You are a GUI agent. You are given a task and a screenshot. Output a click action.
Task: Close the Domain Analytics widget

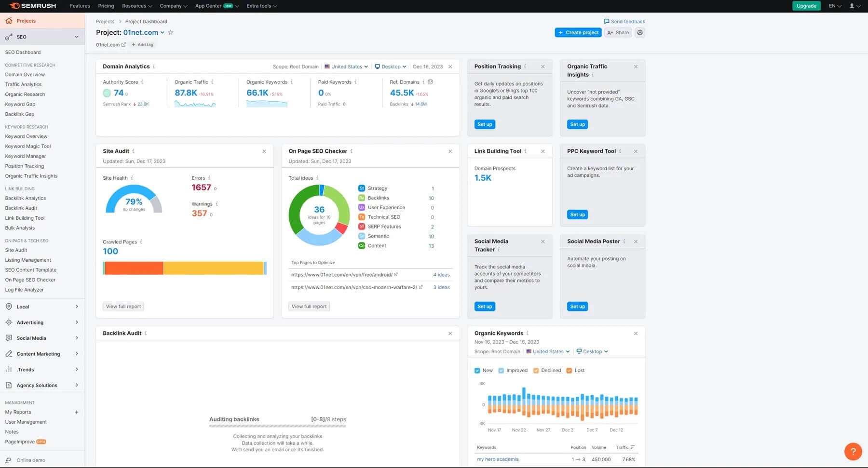(450, 67)
